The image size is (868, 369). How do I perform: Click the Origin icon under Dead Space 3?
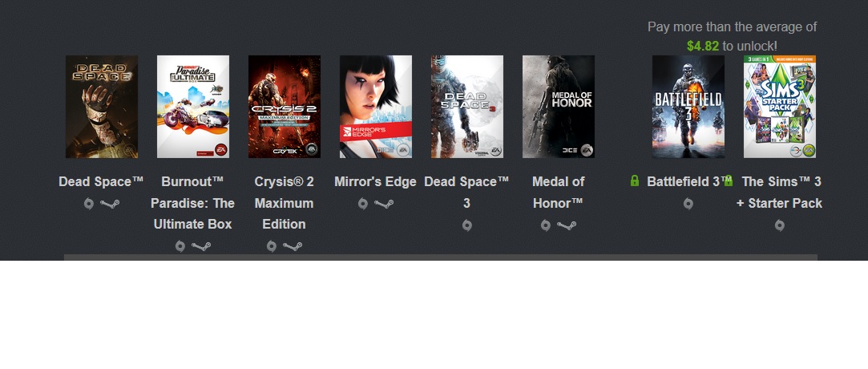(466, 225)
